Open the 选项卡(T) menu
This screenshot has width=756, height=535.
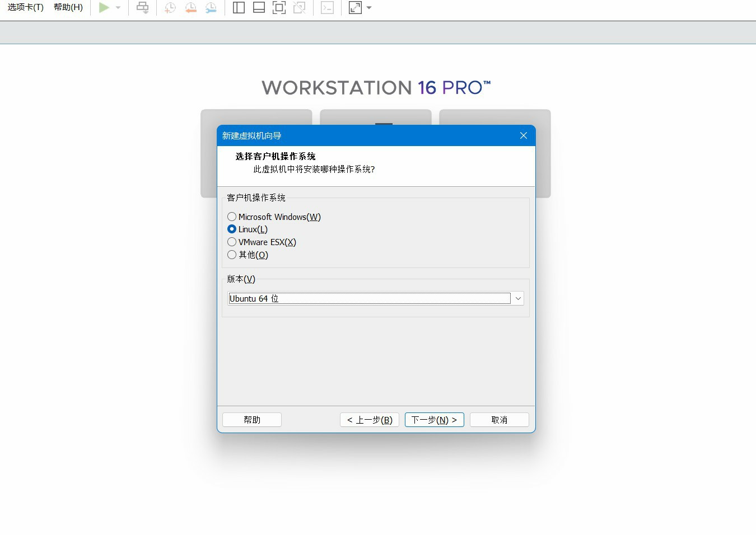pos(26,7)
